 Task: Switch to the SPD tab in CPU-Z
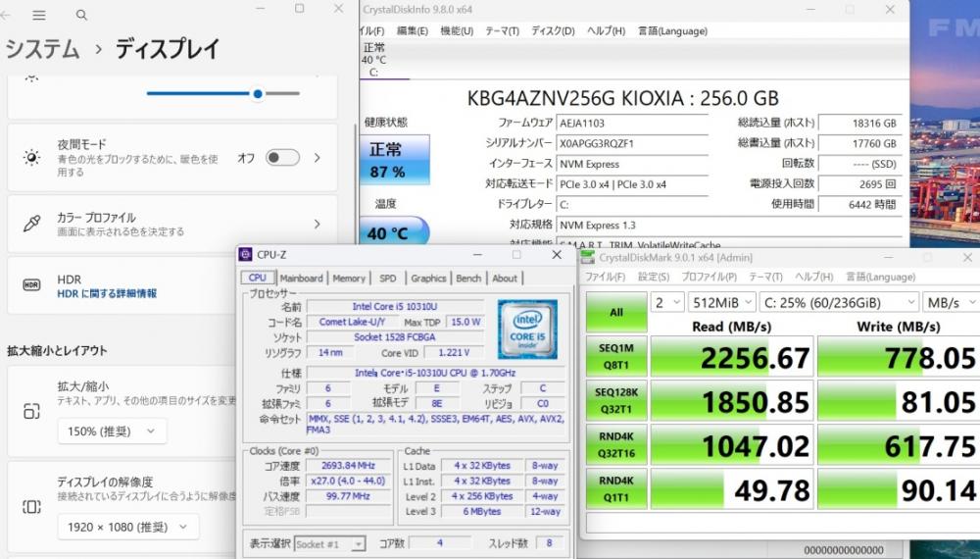tap(388, 279)
